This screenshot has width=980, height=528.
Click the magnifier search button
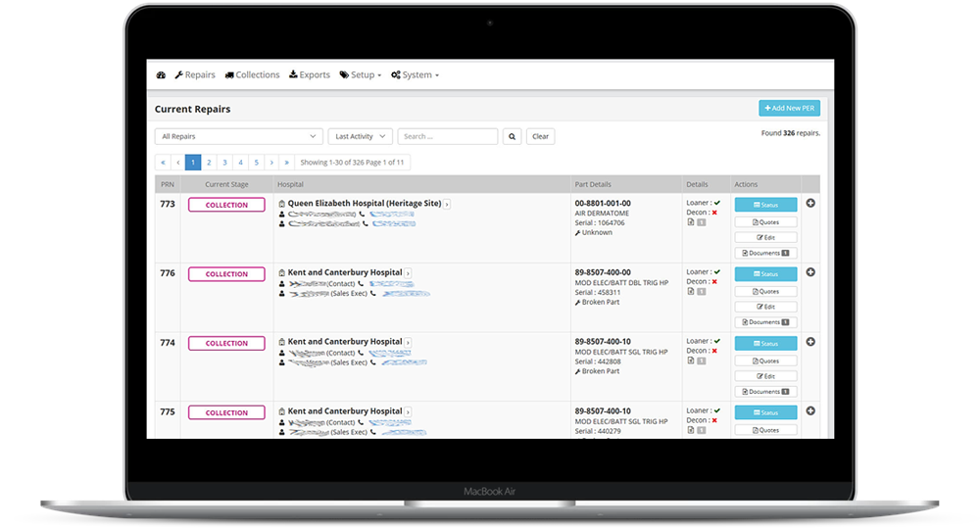coord(512,136)
